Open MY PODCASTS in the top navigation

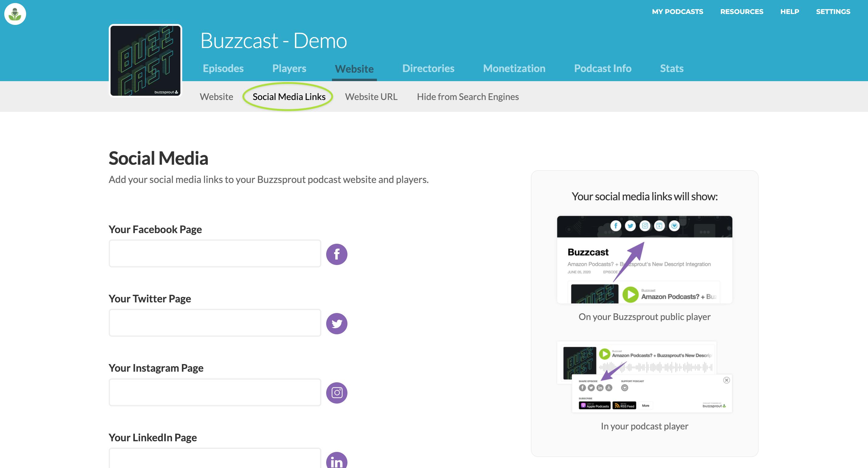coord(677,12)
